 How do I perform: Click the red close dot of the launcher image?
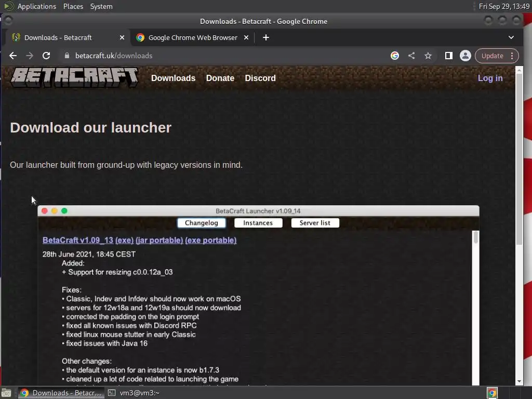coord(45,211)
